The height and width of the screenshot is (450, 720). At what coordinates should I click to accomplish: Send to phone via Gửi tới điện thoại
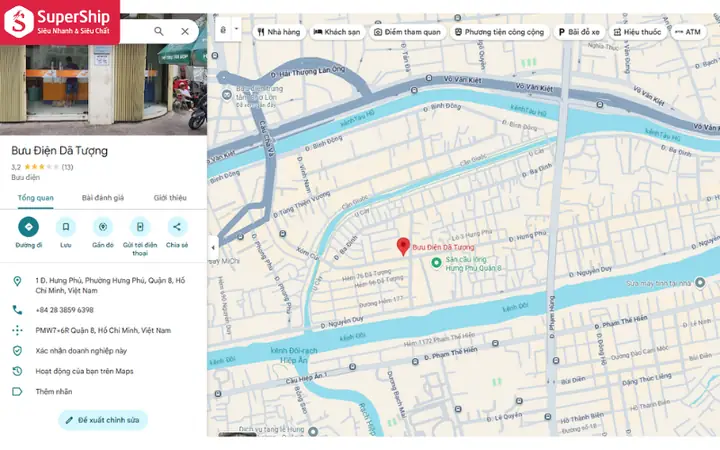140,227
